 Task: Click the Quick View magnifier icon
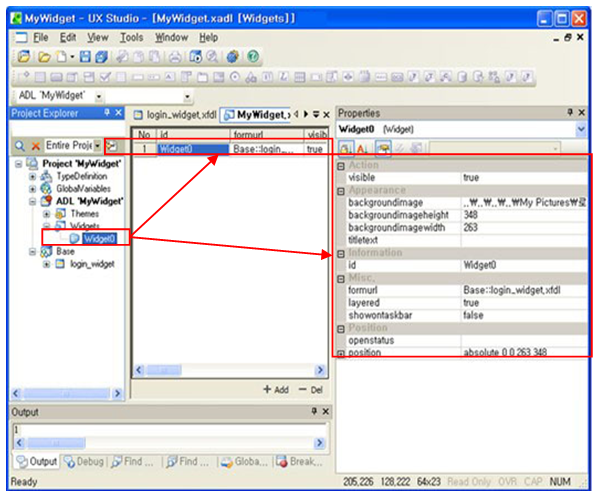[x=212, y=57]
